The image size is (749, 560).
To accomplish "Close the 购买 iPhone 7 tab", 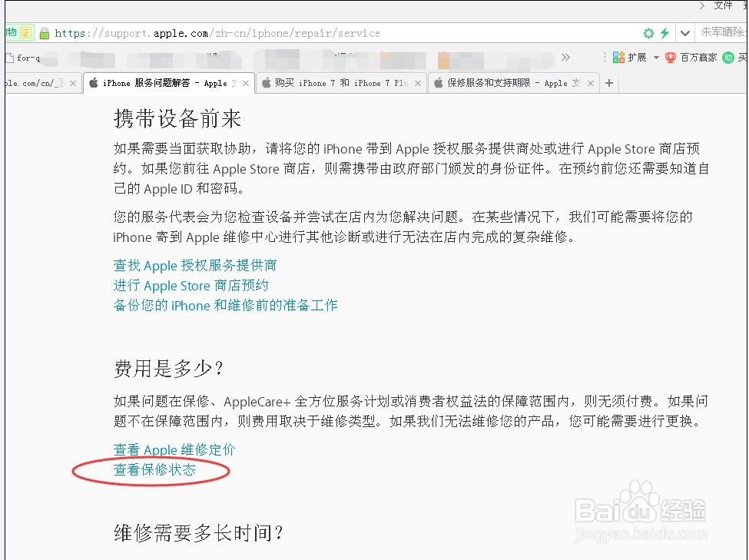I will [418, 83].
